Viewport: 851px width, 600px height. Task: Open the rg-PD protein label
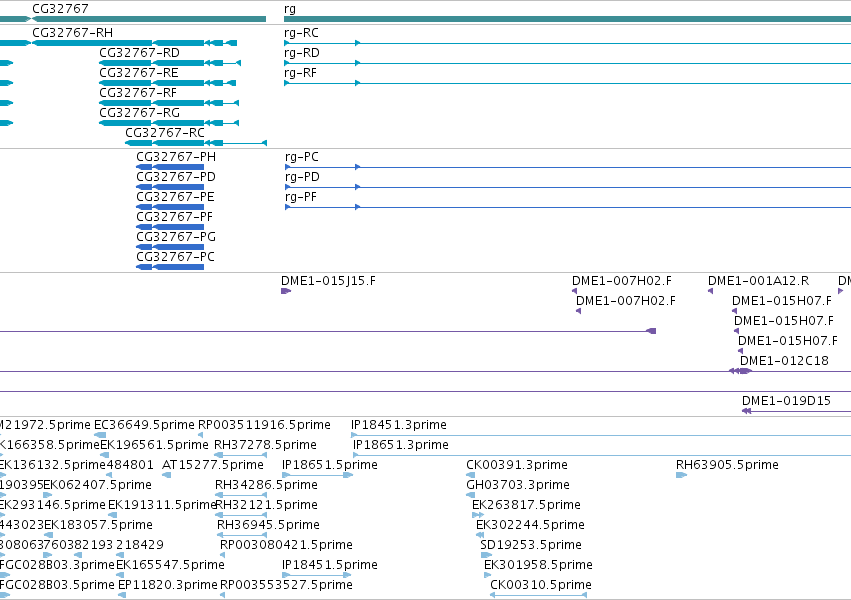tap(302, 177)
